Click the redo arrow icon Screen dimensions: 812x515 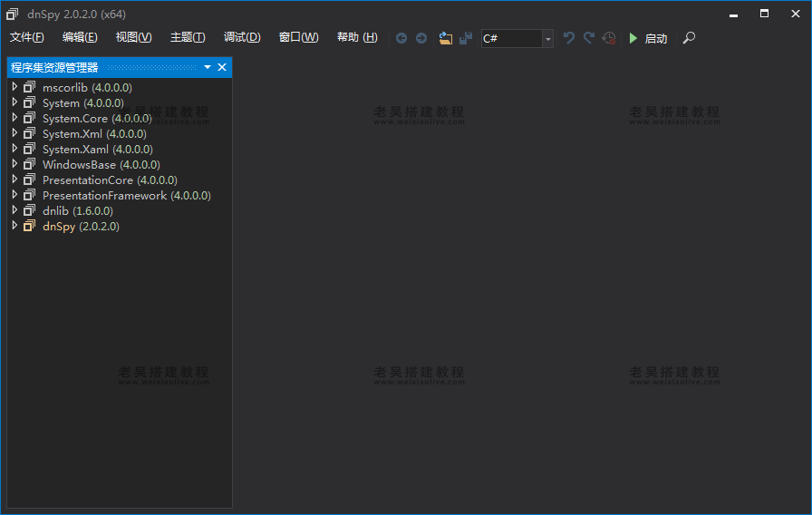click(x=589, y=38)
